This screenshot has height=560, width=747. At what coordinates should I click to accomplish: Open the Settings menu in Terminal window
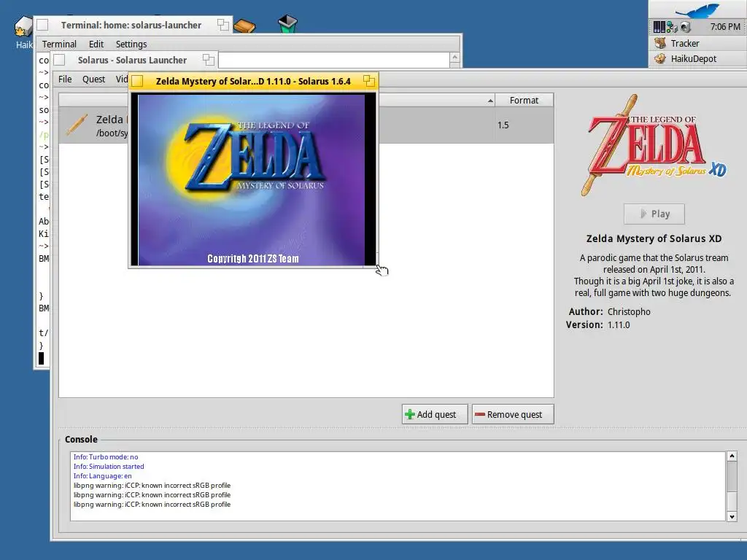click(x=131, y=44)
